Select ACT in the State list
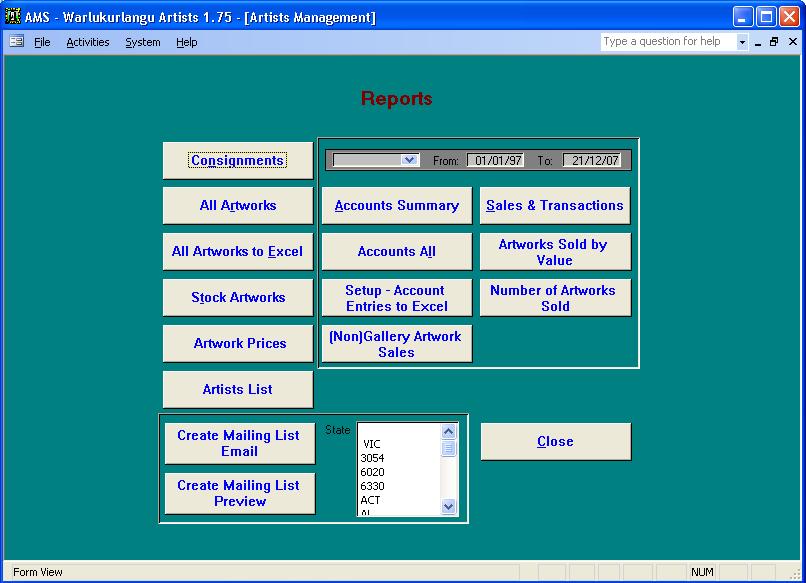The width and height of the screenshot is (806, 583). [399, 500]
